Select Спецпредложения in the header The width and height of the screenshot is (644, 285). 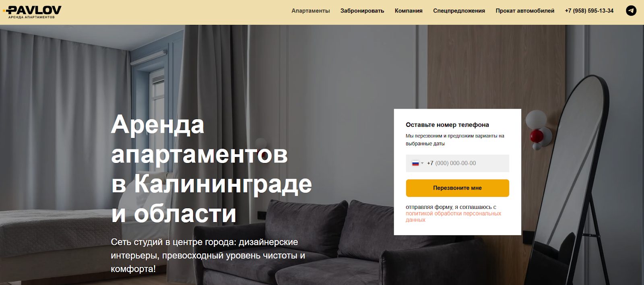459,11
